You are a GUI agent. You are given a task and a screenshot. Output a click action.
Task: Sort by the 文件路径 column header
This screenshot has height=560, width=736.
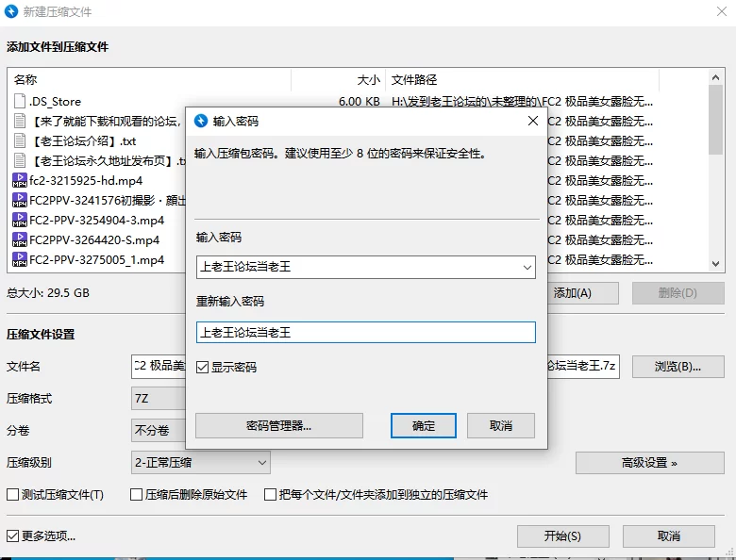[x=522, y=80]
